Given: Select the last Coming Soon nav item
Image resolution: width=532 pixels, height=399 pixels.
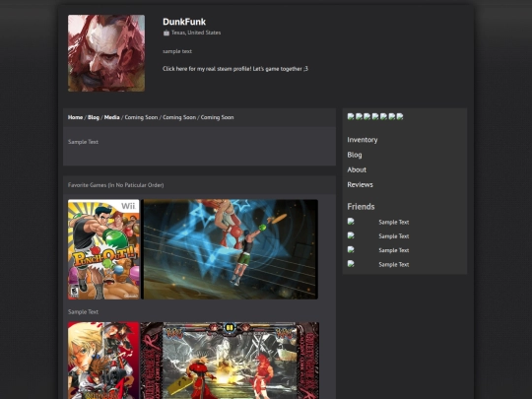Looking at the screenshot, I should click(217, 117).
